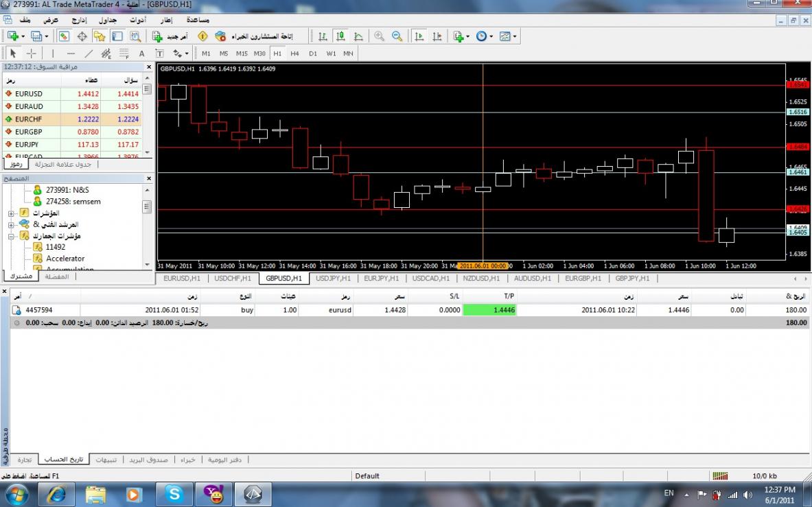The image size is (812, 507).
Task: Switch chart timeframe to H4
Action: (x=294, y=54)
